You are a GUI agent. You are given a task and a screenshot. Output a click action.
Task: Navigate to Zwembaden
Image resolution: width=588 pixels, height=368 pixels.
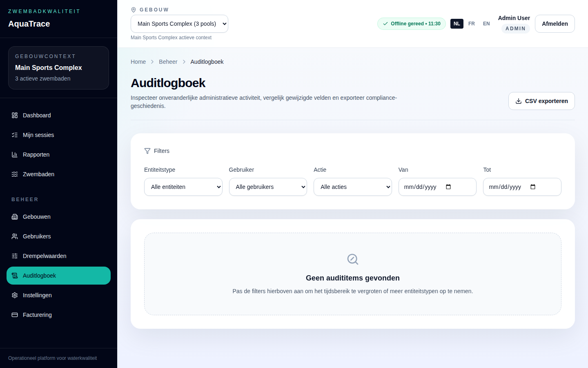pos(58,174)
